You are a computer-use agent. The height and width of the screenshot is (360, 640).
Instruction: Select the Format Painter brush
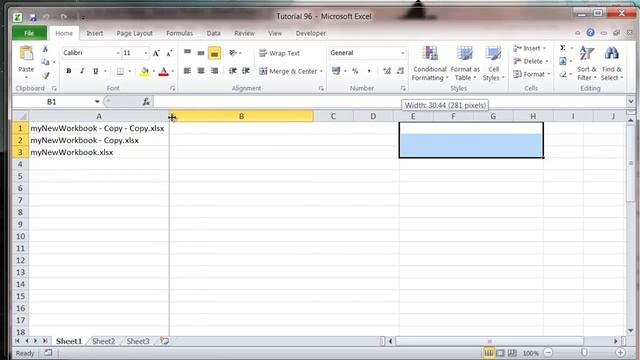point(46,75)
